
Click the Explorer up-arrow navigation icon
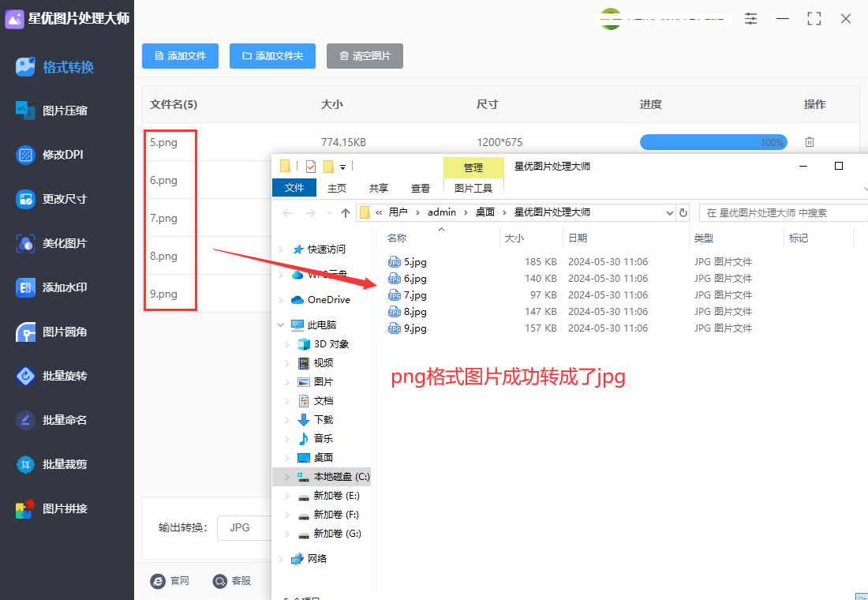(346, 212)
